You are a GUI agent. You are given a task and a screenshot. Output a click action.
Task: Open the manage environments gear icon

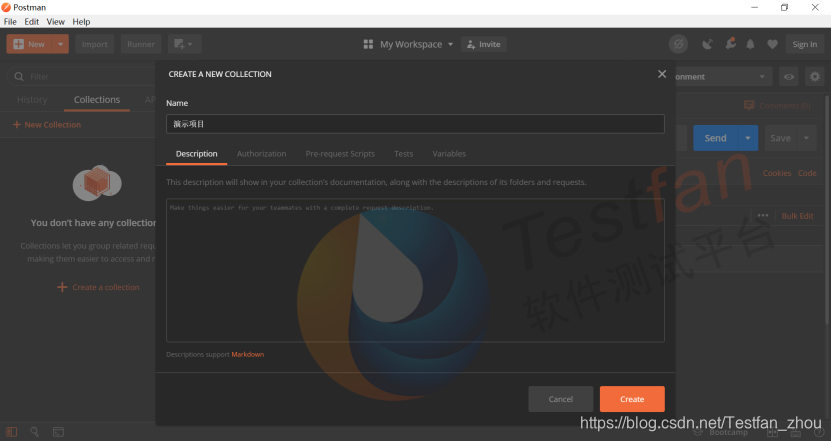(x=815, y=76)
